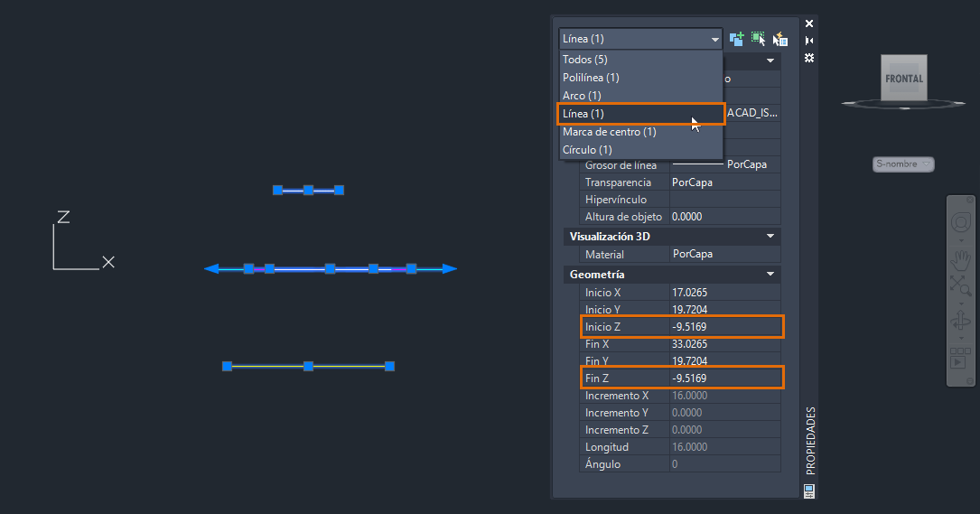980x514 pixels.
Task: Edit the Fin X value 33.0265
Action: coord(725,344)
